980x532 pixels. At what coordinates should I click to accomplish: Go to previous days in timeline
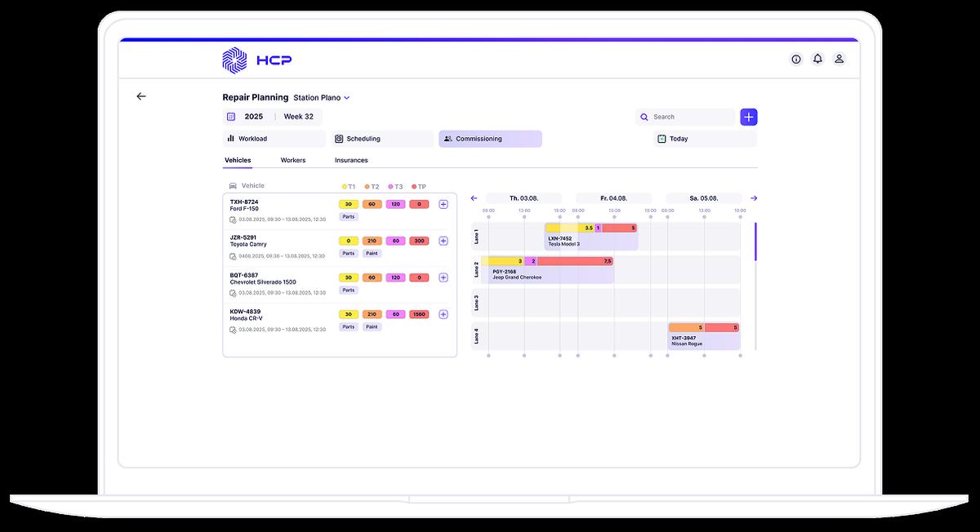[x=474, y=198]
